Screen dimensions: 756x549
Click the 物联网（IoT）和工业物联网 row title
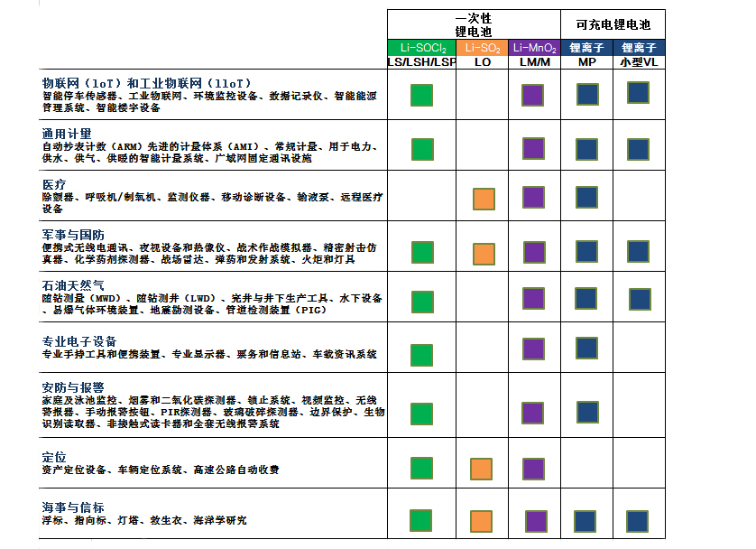click(x=146, y=83)
